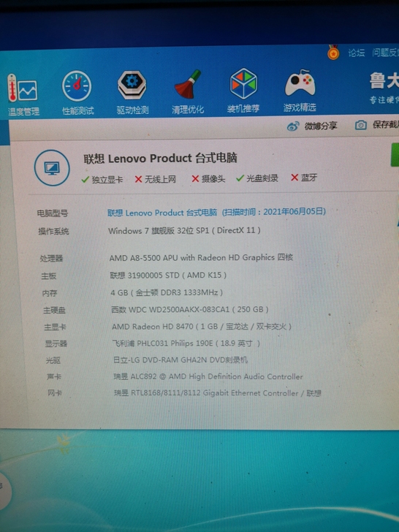
Task: Click 摄像头 red cross item
Action: point(208,178)
